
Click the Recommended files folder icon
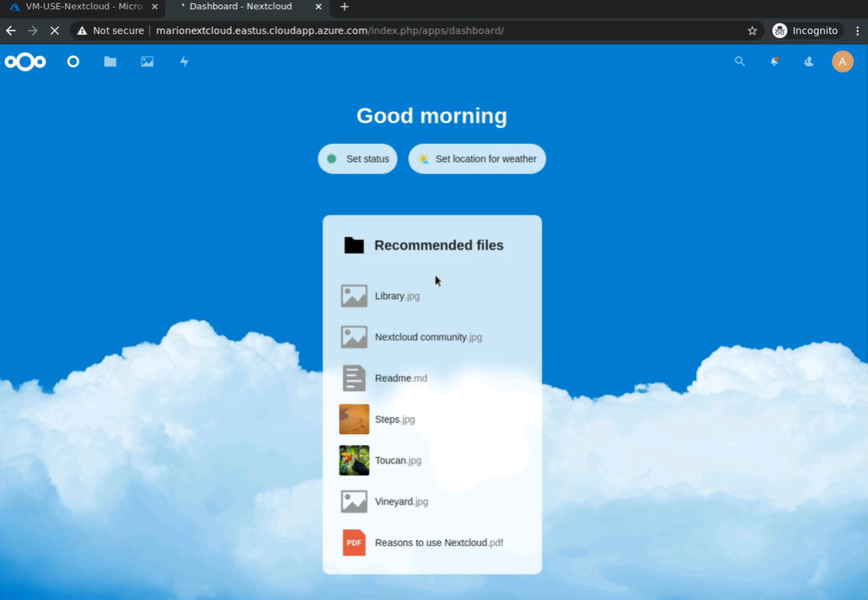point(354,245)
